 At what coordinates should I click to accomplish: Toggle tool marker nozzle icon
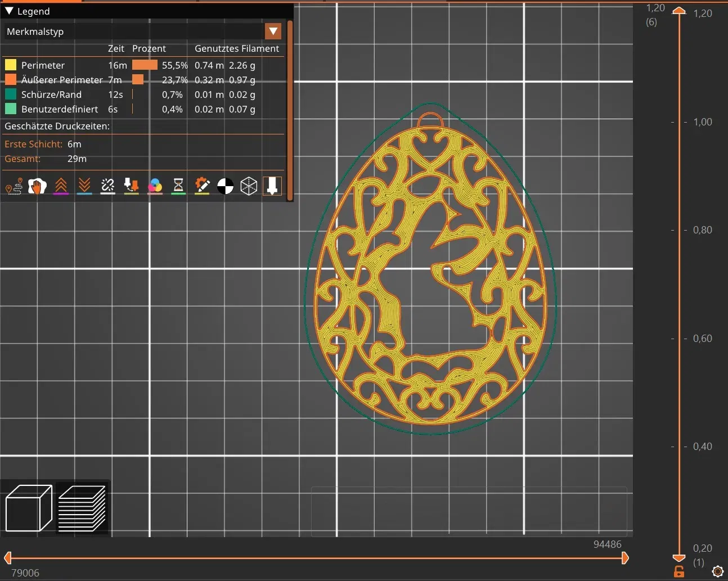pyautogui.click(x=272, y=186)
